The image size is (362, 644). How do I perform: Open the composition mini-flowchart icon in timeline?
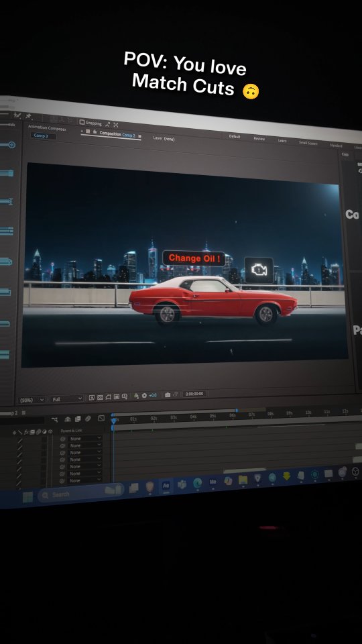[54, 419]
